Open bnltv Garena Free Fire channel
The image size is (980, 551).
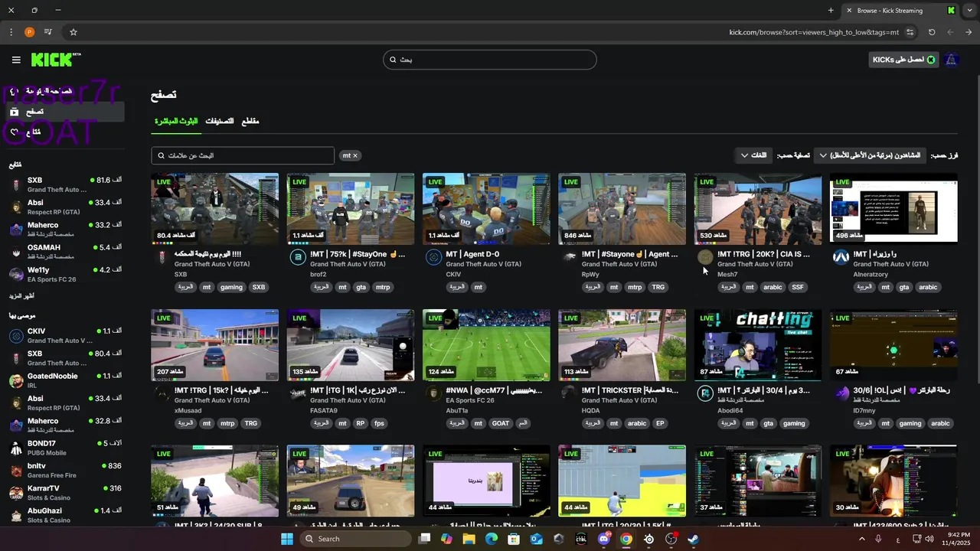coord(64,470)
